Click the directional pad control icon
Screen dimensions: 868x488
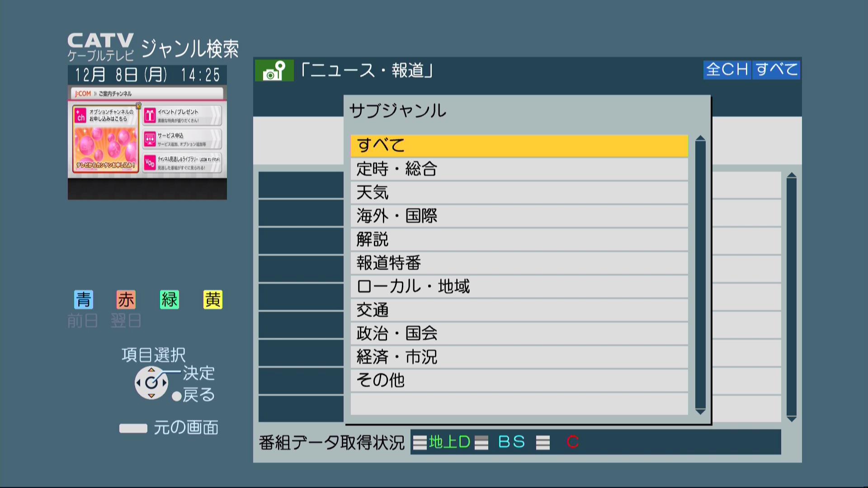point(151,383)
